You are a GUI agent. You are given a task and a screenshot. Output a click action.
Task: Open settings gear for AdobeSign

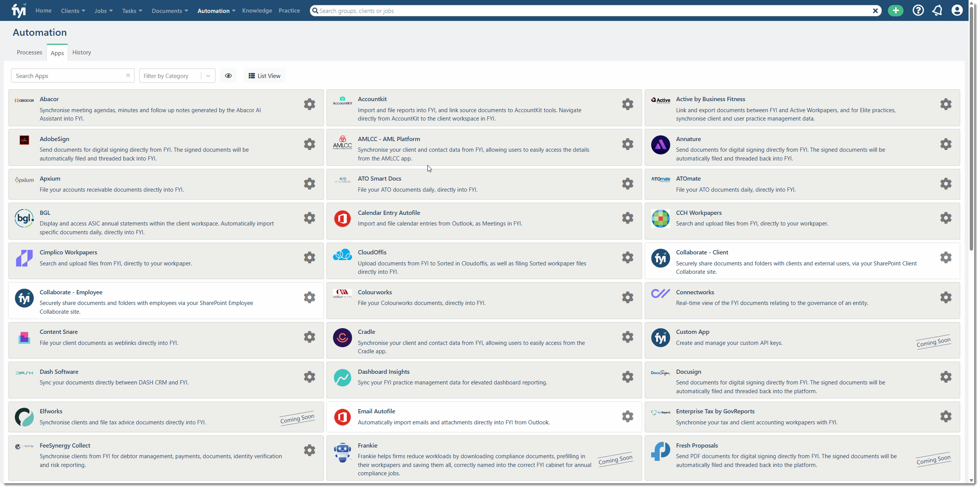[309, 144]
